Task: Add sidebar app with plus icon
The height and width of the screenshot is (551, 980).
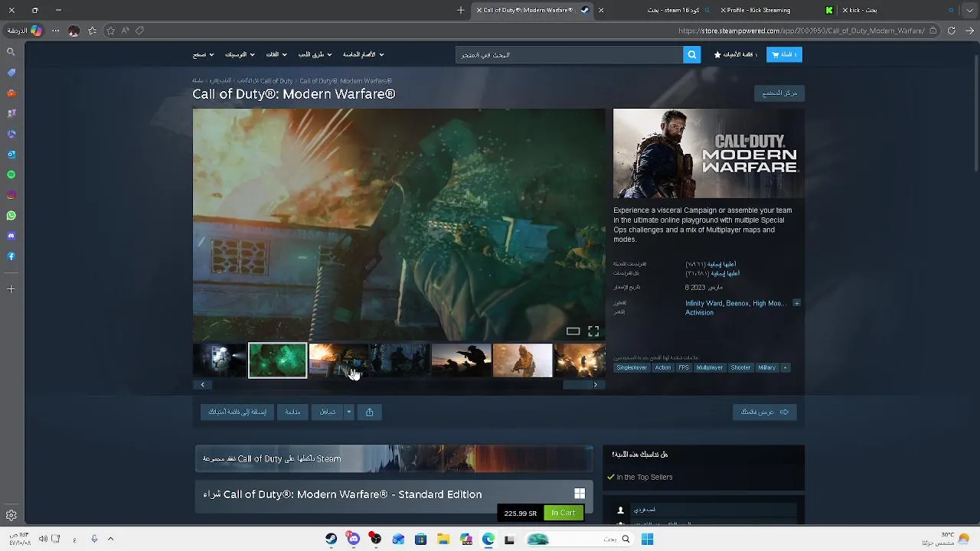Action: pos(11,289)
